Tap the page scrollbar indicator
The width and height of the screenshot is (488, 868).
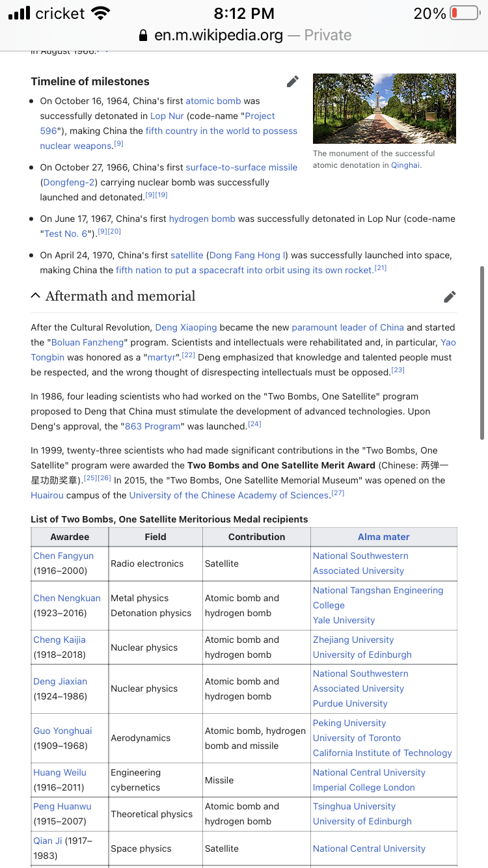tap(482, 352)
